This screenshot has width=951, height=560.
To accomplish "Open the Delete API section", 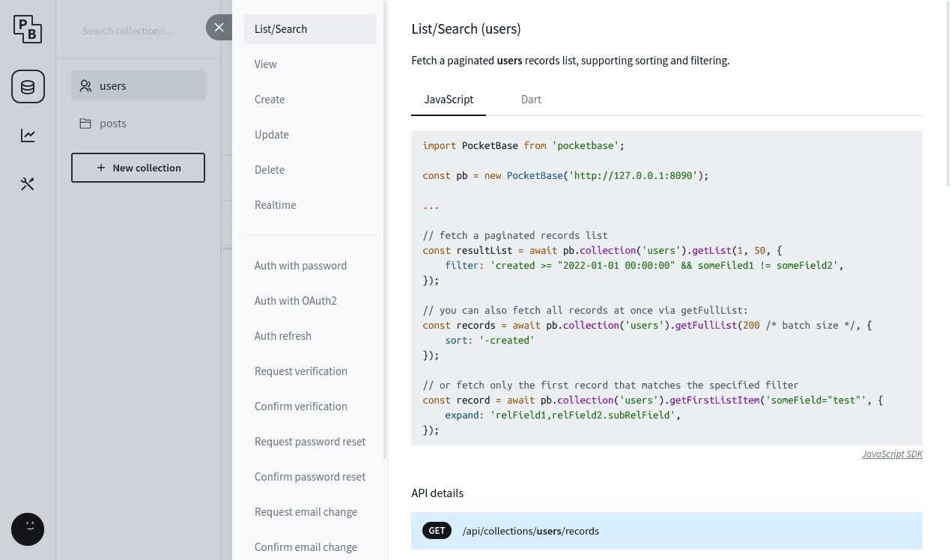I will pyautogui.click(x=310, y=170).
